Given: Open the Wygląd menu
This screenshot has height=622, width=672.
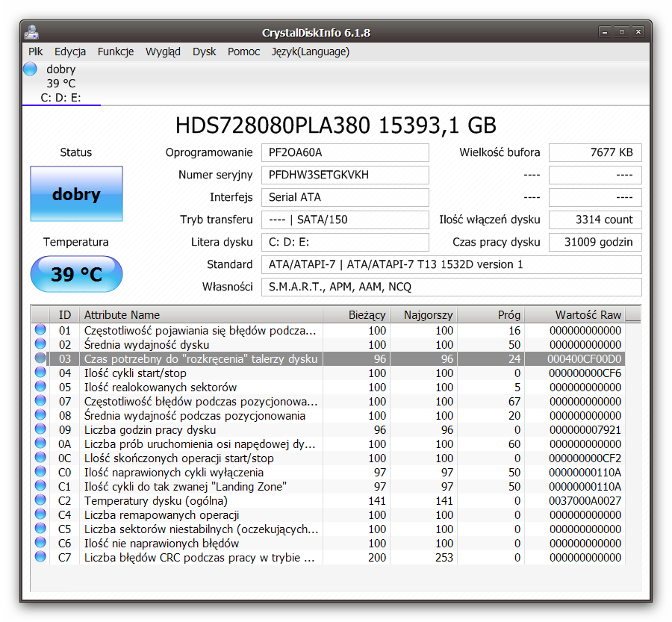Looking at the screenshot, I should (x=163, y=52).
